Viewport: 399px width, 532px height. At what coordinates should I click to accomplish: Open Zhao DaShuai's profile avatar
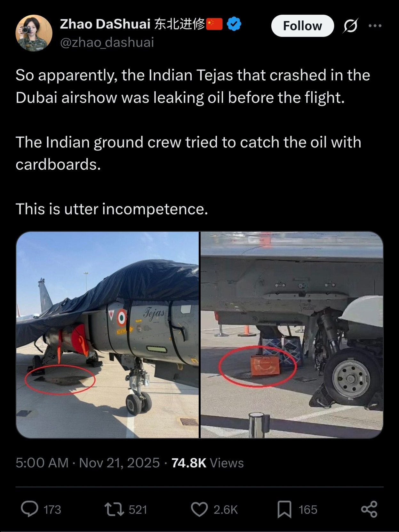click(x=34, y=33)
